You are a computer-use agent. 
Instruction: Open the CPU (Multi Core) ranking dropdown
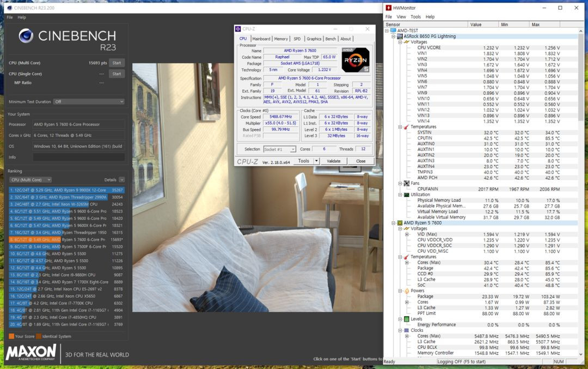click(x=30, y=180)
